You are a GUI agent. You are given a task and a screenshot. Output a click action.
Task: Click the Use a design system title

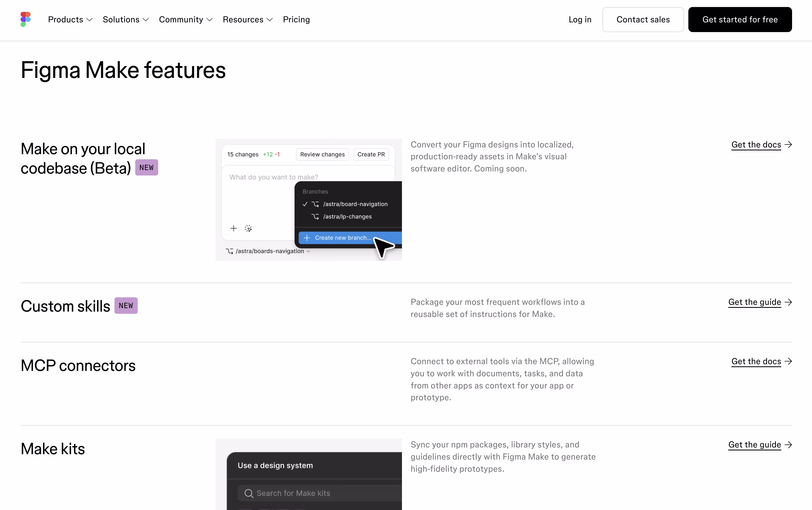(x=275, y=466)
